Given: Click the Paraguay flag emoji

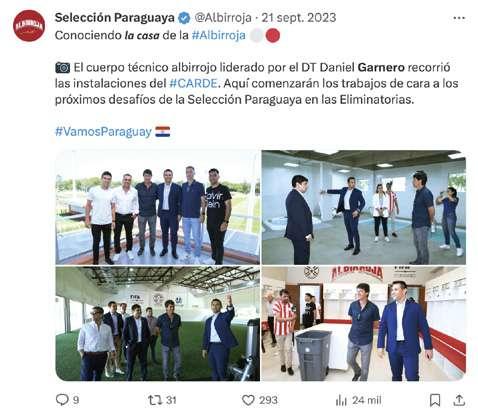Looking at the screenshot, I should pos(163,132).
